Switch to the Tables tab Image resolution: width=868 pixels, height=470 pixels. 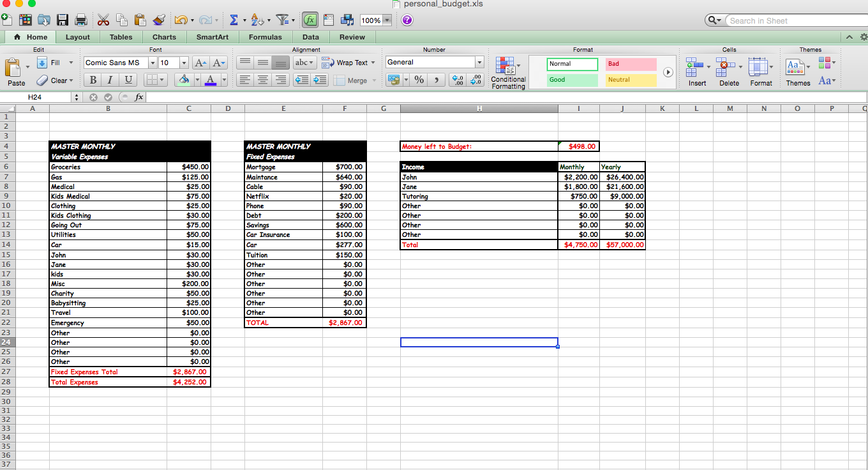pyautogui.click(x=121, y=37)
